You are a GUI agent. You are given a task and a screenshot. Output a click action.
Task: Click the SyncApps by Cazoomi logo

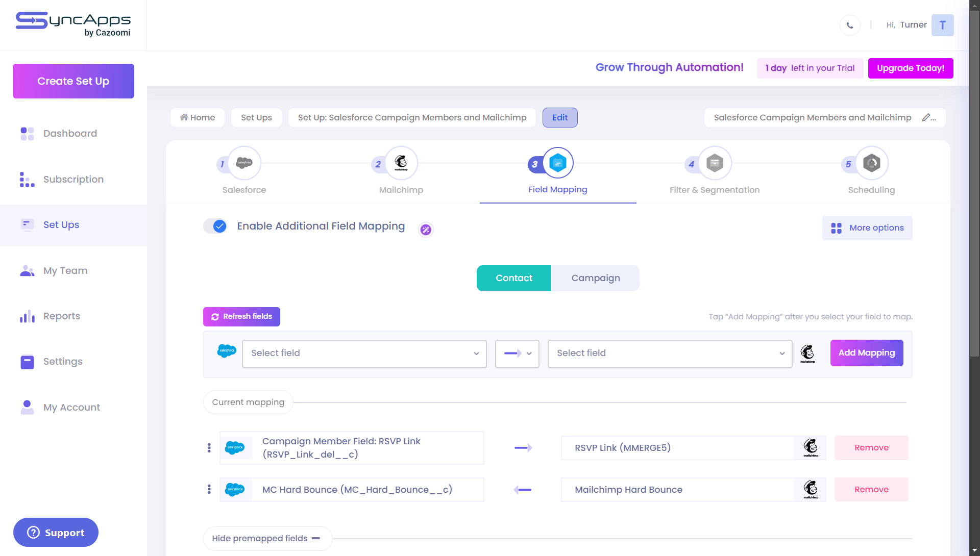point(73,24)
